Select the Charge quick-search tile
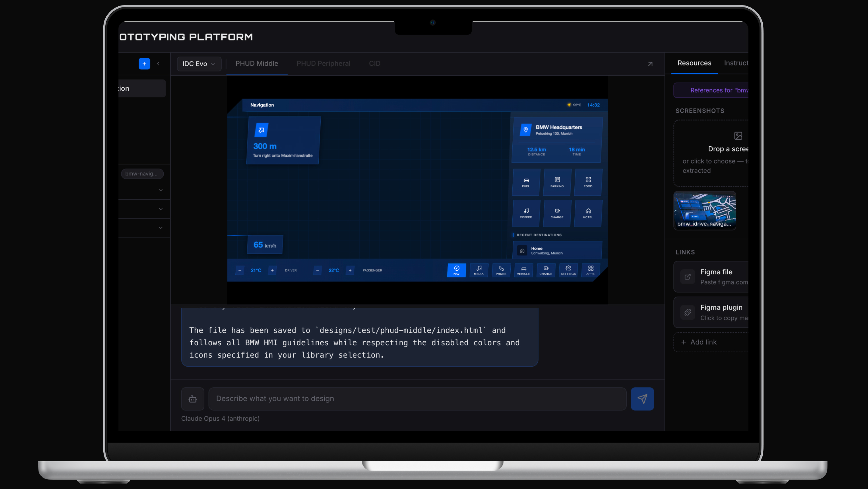868x489 pixels. pos(557,213)
